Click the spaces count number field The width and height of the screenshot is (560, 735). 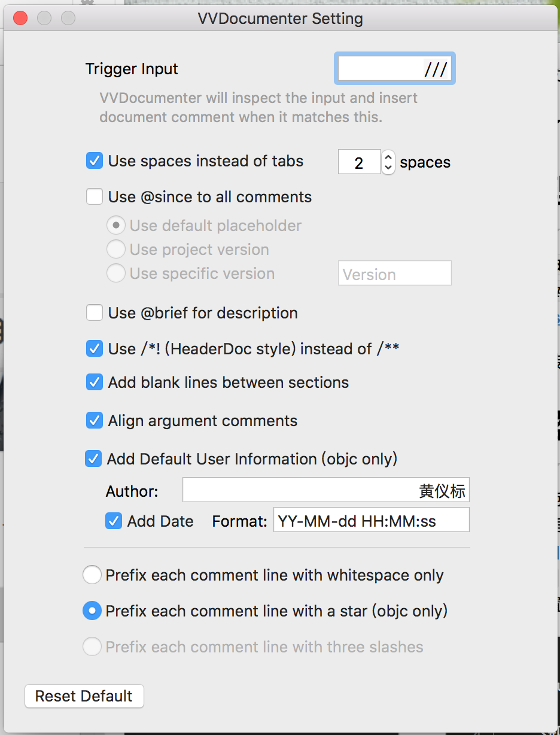(x=359, y=162)
